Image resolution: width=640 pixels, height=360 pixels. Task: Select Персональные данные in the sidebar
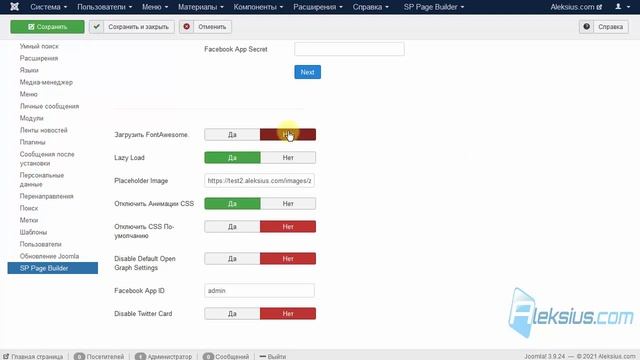[x=42, y=180]
